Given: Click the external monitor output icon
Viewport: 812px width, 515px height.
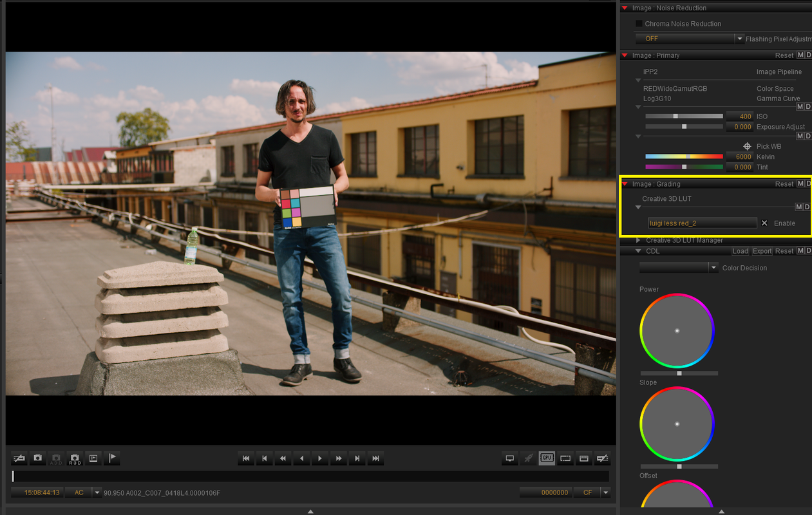Looking at the screenshot, I should pos(509,458).
